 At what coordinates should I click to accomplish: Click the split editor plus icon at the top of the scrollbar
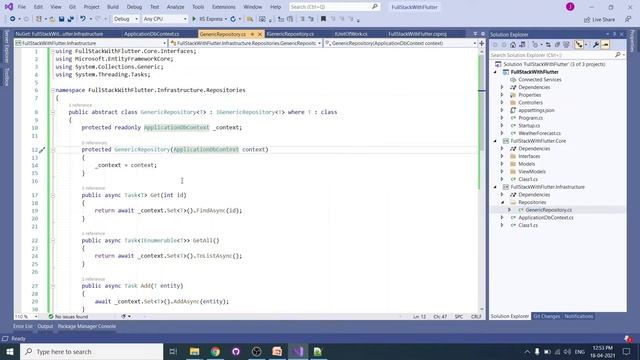[482, 43]
